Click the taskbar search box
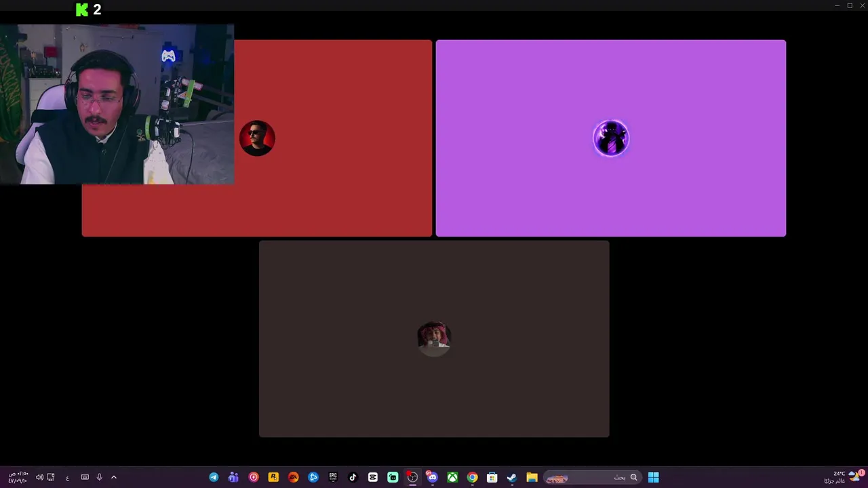 point(592,478)
